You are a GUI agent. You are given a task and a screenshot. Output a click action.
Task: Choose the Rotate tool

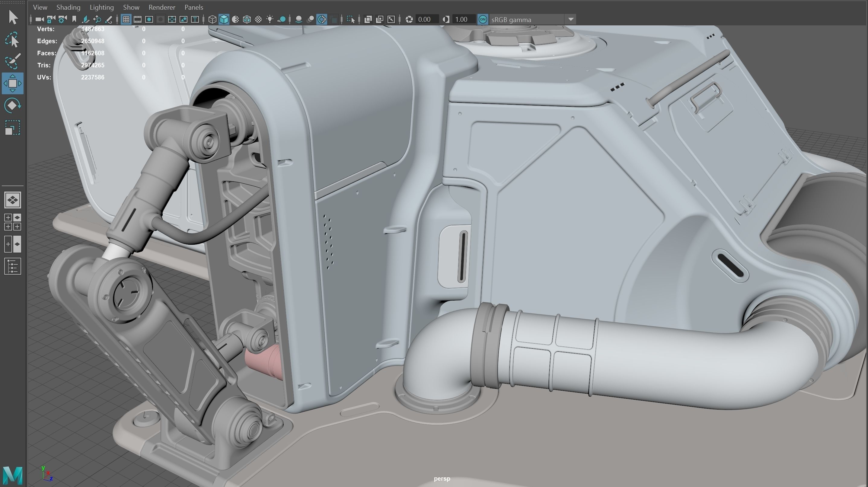point(13,105)
